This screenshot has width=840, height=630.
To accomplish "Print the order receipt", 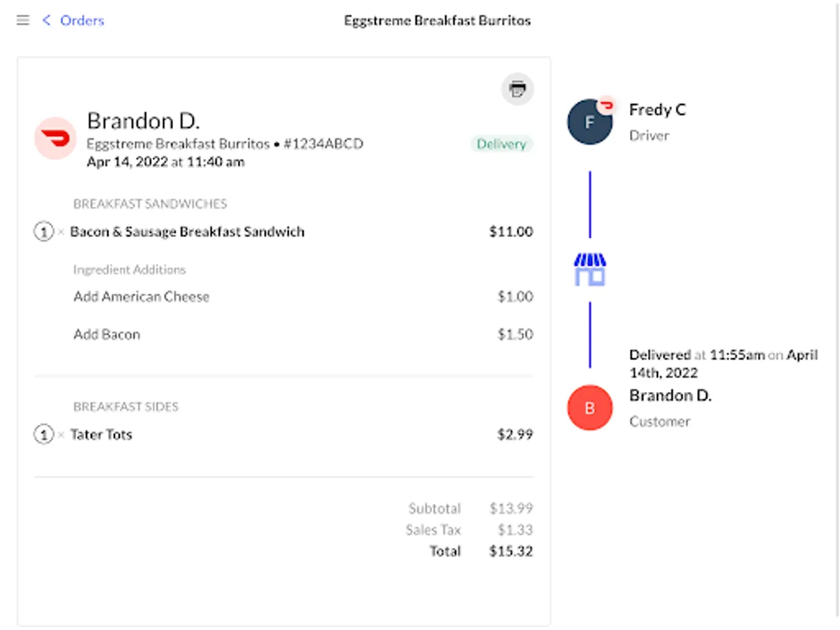I will 517,89.
